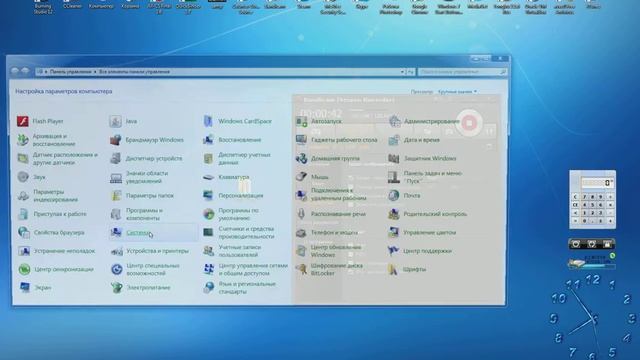Click the Свойства браузера link
The width and height of the screenshot is (640, 360).
pyautogui.click(x=59, y=232)
